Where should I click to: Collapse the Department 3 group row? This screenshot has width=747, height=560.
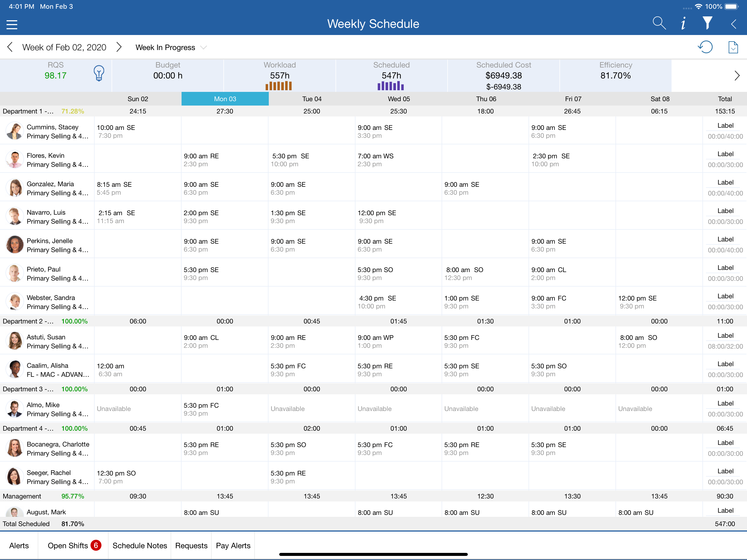373,389
